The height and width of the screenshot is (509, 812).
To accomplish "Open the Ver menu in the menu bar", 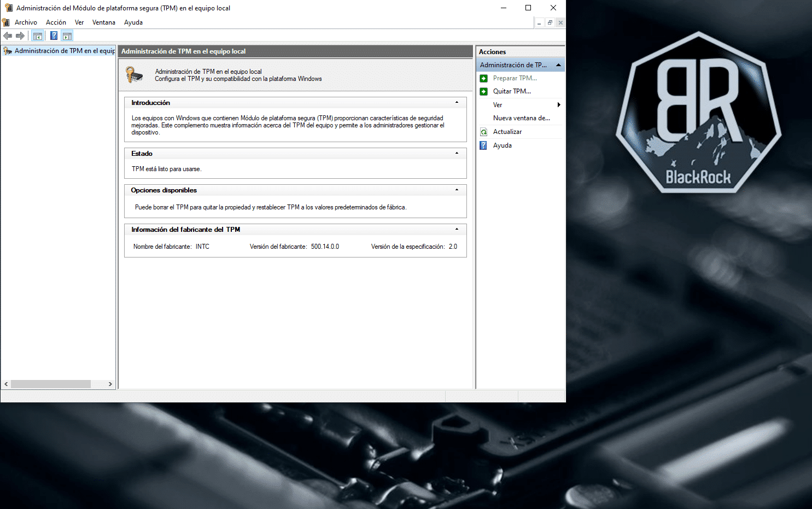I will click(x=79, y=22).
